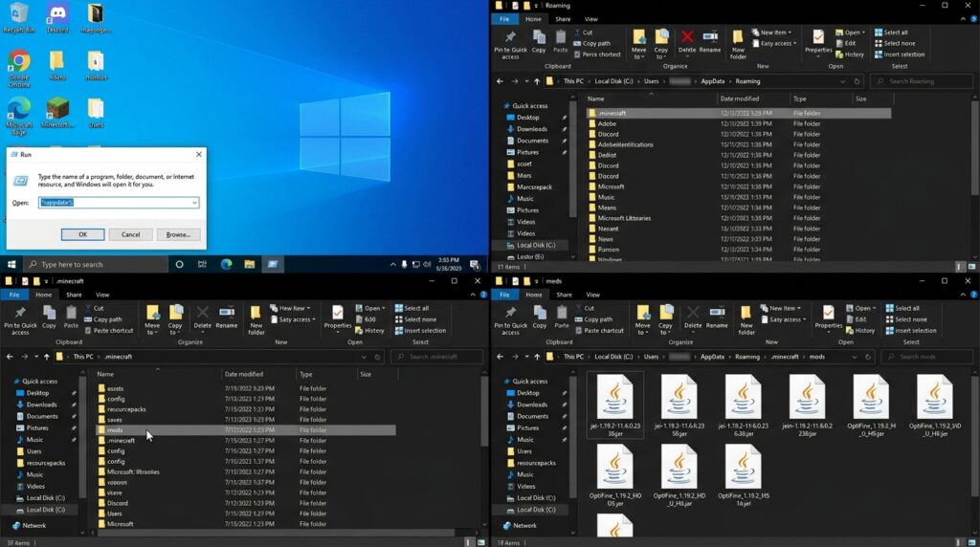Image resolution: width=980 pixels, height=547 pixels.
Task: Open the Home tab in the .minecraft window
Action: point(44,295)
